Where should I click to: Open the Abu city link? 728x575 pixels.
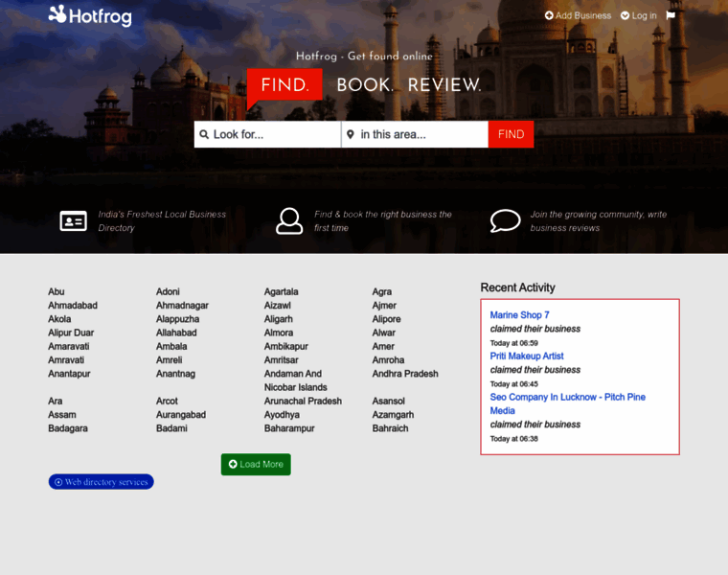[x=57, y=291]
